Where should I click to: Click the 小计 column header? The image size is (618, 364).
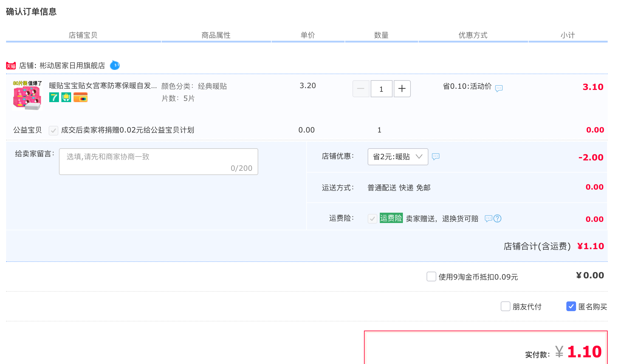(568, 35)
